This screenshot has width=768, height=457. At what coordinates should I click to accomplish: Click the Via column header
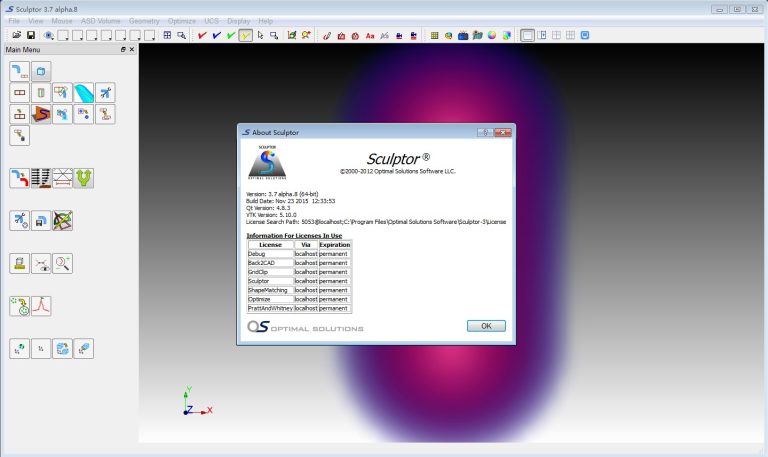(306, 244)
